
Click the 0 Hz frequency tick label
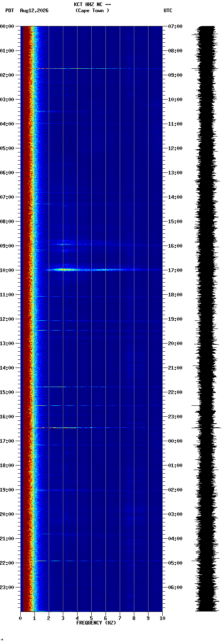tap(20, 618)
